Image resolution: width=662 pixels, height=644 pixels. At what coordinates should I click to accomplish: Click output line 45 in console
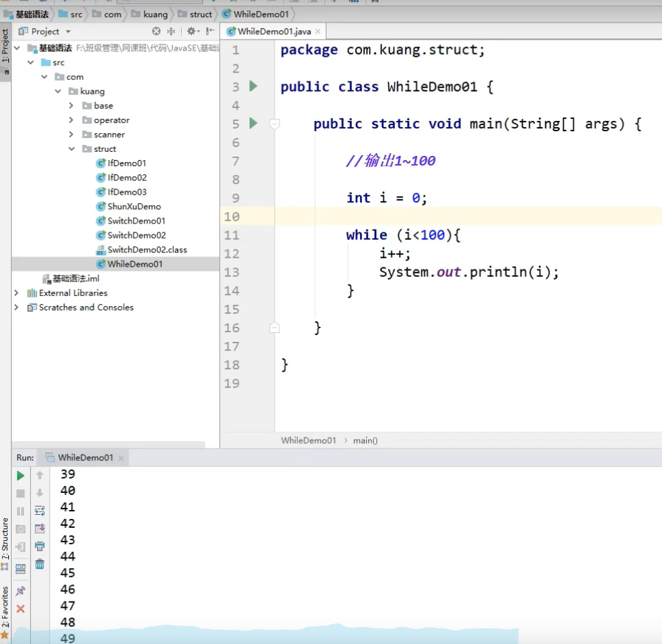pyautogui.click(x=68, y=573)
